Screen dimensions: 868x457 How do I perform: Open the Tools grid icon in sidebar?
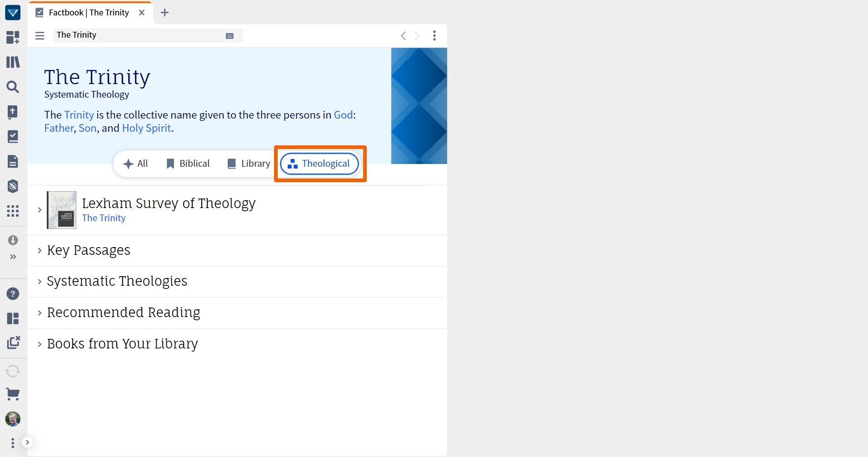pyautogui.click(x=13, y=211)
